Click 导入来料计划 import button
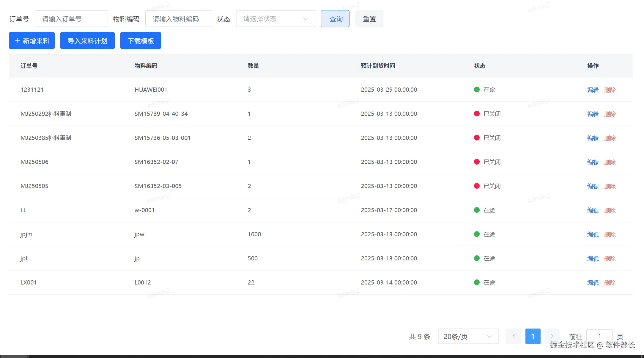Viewport: 644px width, 358px height. [x=87, y=41]
